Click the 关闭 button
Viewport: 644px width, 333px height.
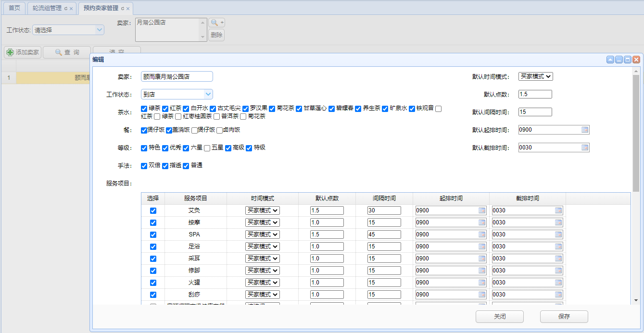500,317
